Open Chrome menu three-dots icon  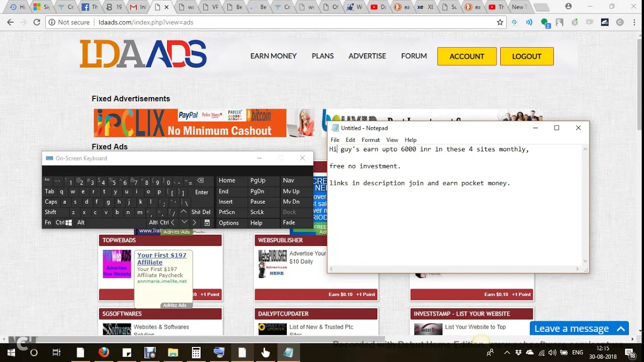tap(635, 22)
